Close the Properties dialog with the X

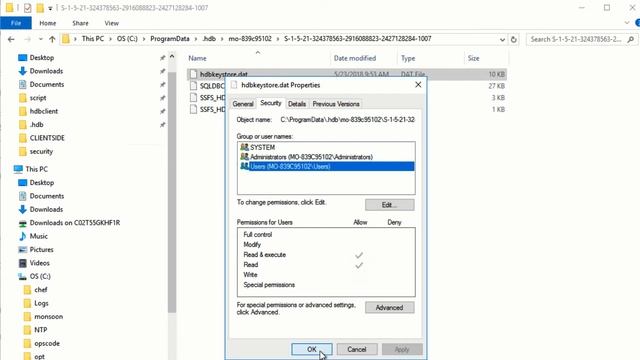418,84
